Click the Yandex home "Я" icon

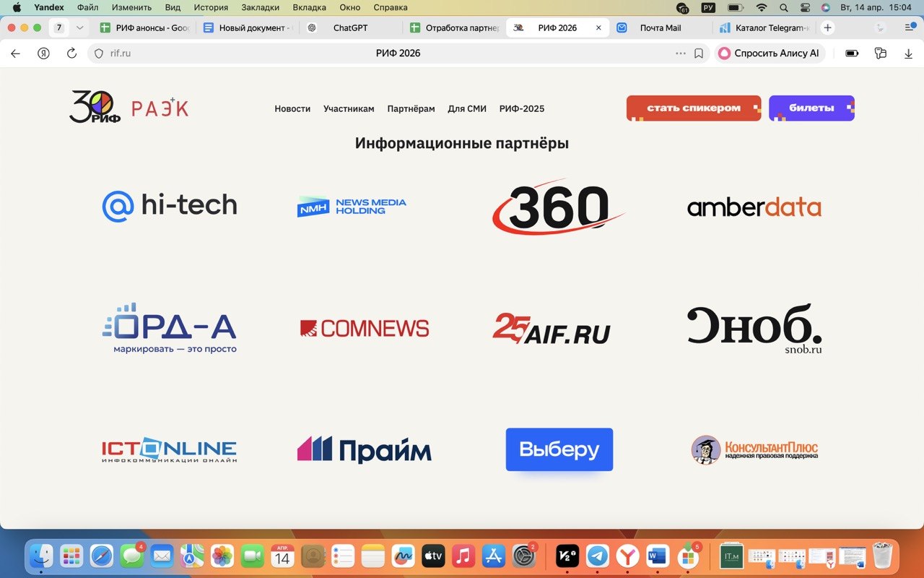pyautogui.click(x=43, y=53)
